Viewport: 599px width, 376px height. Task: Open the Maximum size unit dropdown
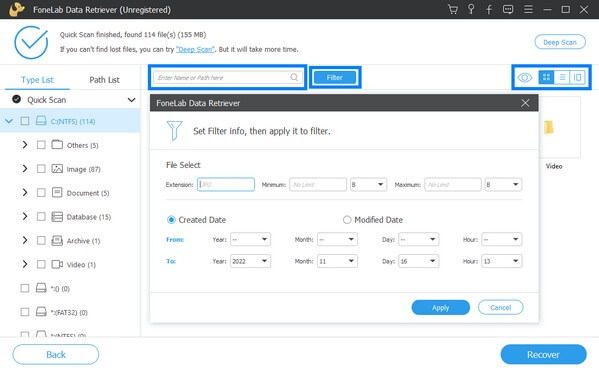click(x=503, y=185)
